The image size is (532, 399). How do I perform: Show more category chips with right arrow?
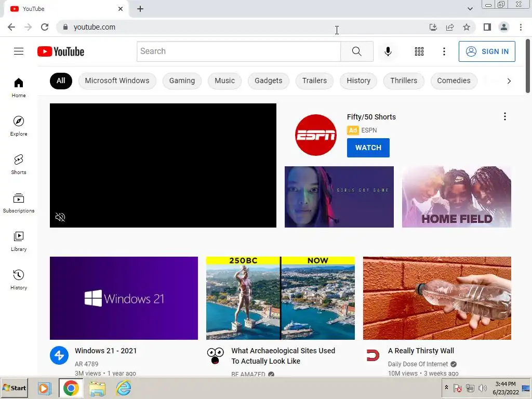point(509,81)
